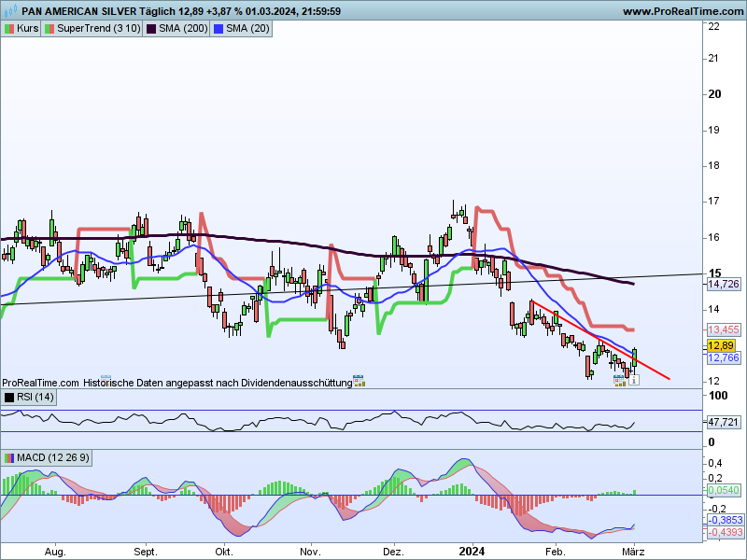This screenshot has width=747, height=560.
Task: Select the SMA 200 value label 14,726
Action: 723,285
